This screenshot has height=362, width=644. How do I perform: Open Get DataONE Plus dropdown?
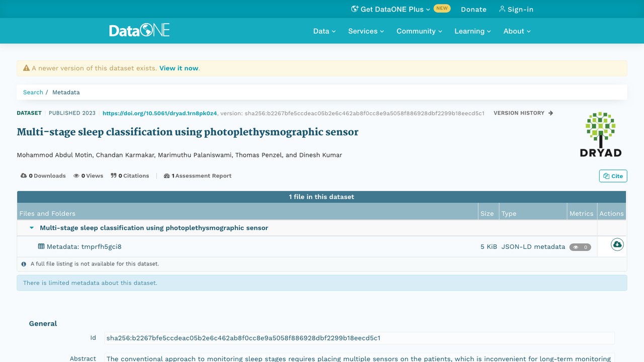pos(391,9)
